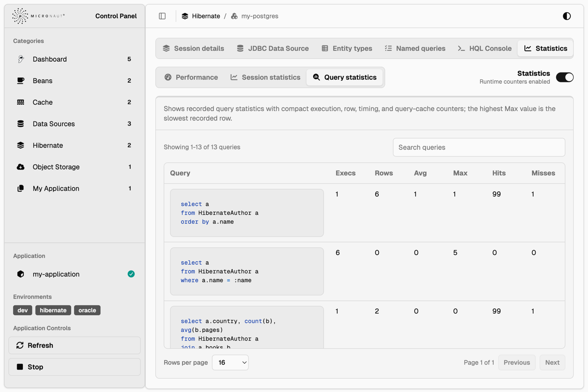This screenshot has width=588, height=392.
Task: Click the Performance gauge icon
Action: (168, 77)
